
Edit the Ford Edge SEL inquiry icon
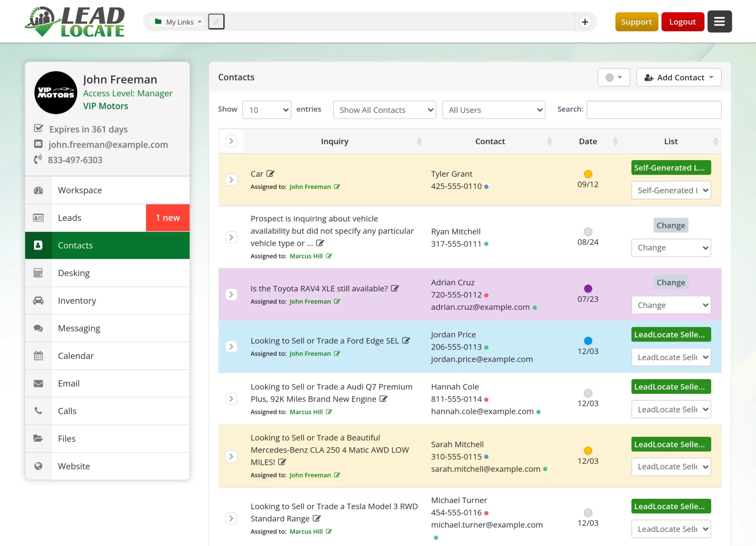click(406, 341)
